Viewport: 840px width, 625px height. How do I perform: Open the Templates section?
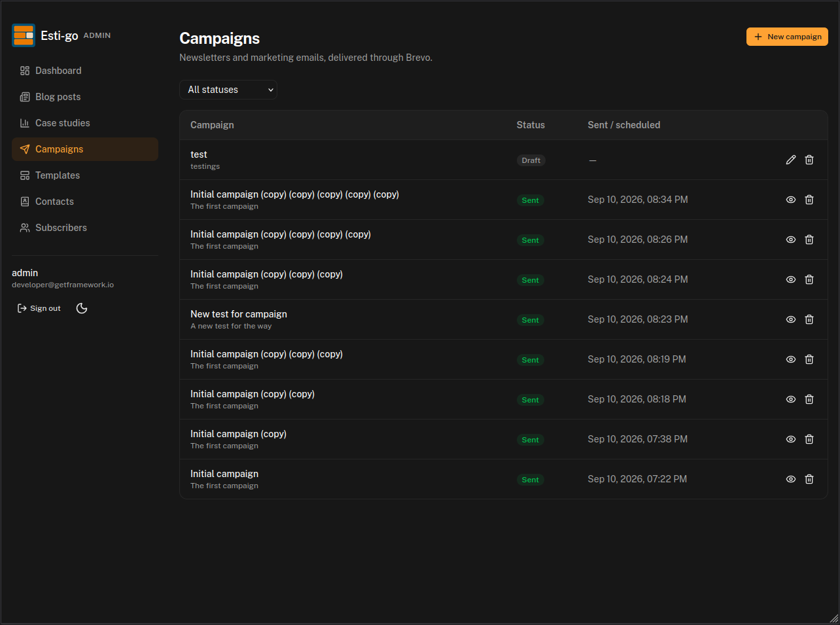[85, 175]
